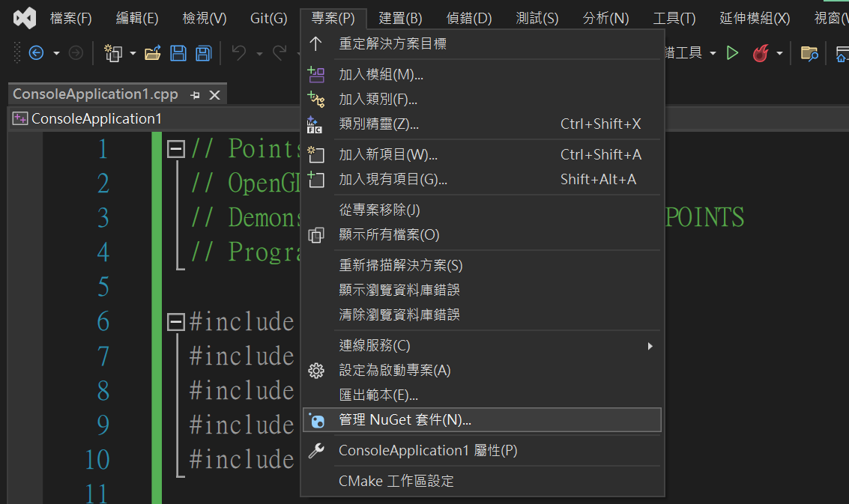Open the folder search icon in the toolbar
The height and width of the screenshot is (504, 849).
pos(809,53)
